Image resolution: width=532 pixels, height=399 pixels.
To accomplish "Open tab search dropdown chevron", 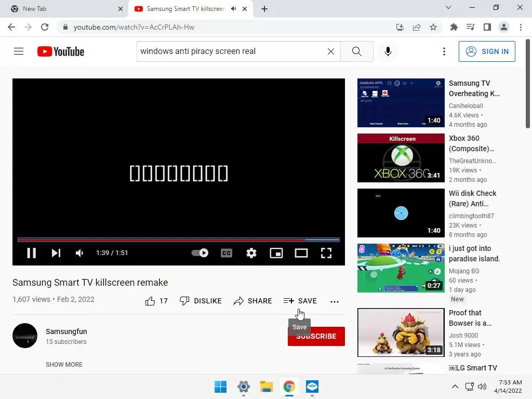I will pos(448,7).
